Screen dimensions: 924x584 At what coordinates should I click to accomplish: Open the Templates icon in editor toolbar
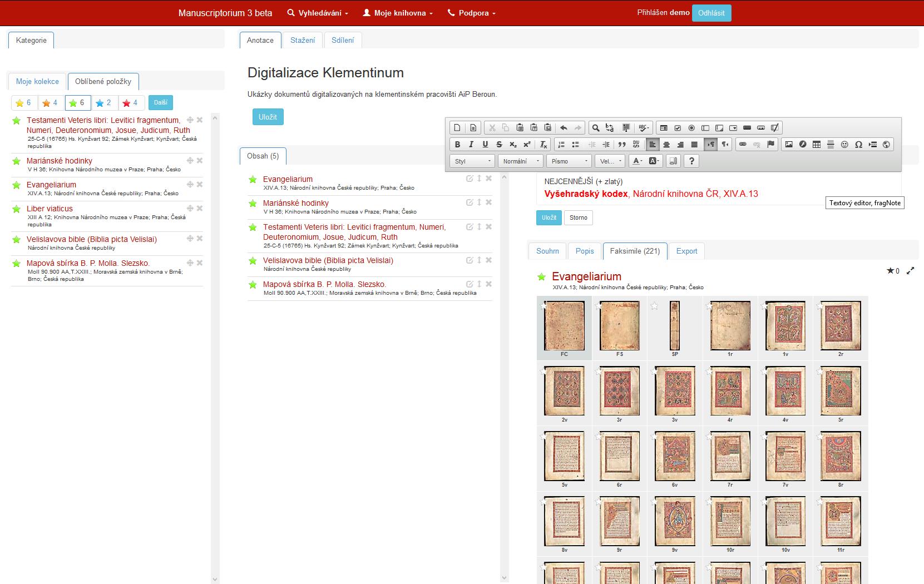click(x=473, y=128)
